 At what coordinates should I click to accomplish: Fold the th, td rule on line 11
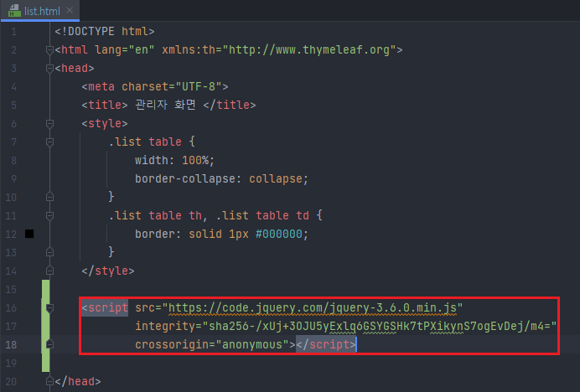pyautogui.click(x=49, y=215)
